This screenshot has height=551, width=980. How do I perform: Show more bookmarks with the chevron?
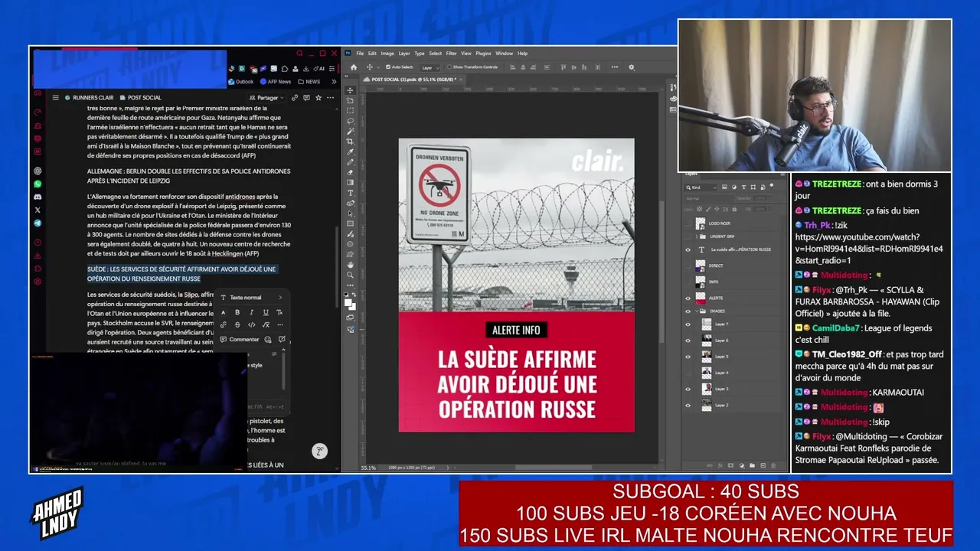coord(334,82)
